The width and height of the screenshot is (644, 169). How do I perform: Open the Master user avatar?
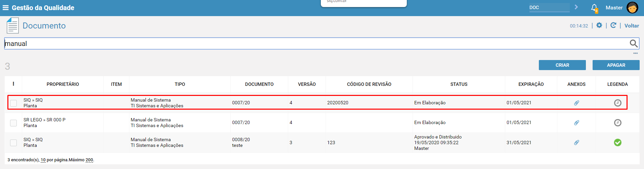tap(632, 8)
